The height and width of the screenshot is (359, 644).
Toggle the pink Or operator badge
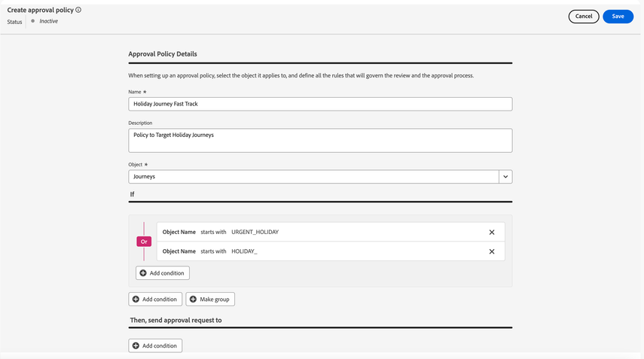(143, 242)
